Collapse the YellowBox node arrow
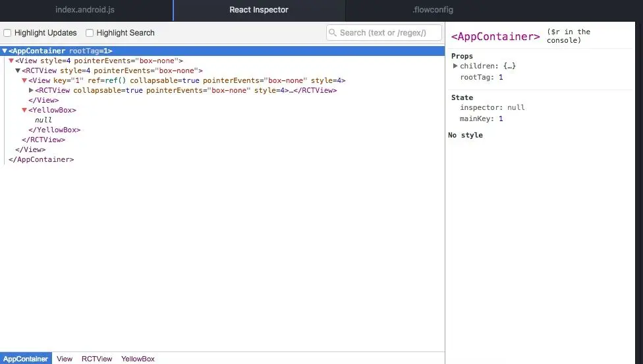Screen dimensions: 643x364 [24, 110]
